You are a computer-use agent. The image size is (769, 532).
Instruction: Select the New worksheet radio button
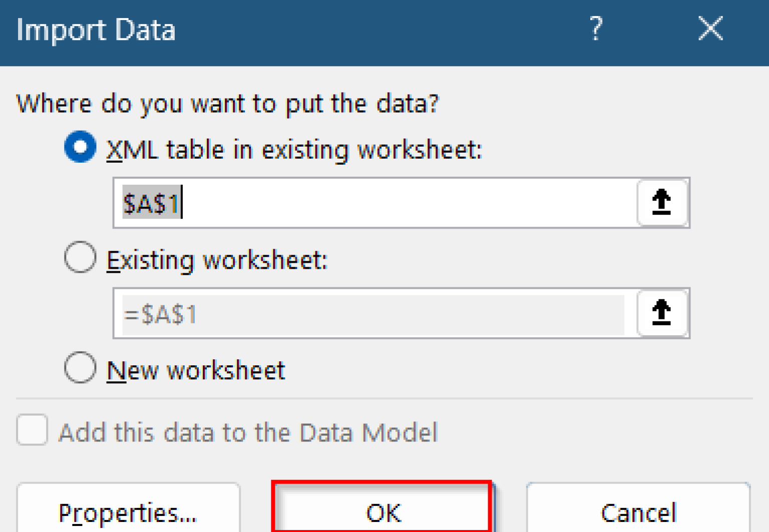[80, 368]
